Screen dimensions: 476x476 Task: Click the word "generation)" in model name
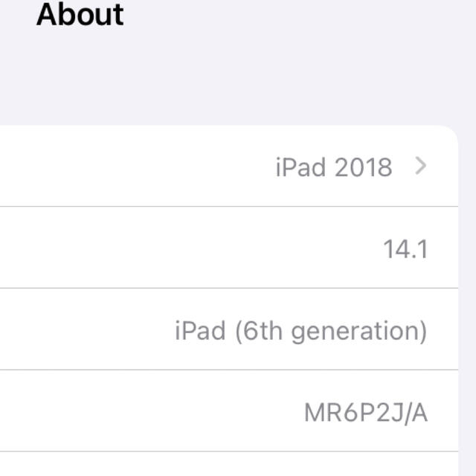coord(359,332)
